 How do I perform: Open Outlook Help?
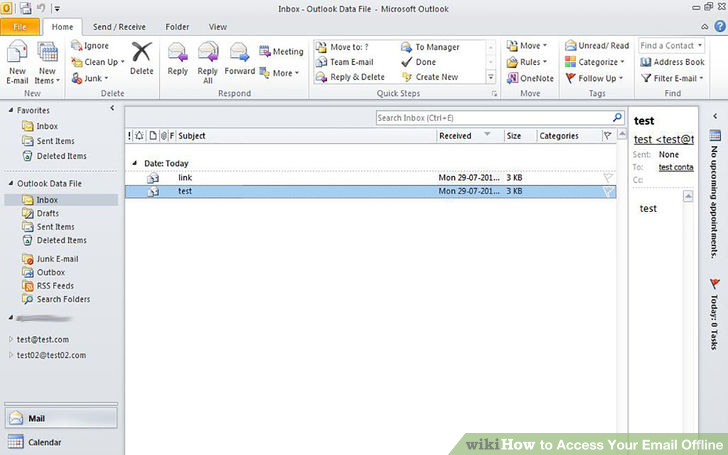720,26
